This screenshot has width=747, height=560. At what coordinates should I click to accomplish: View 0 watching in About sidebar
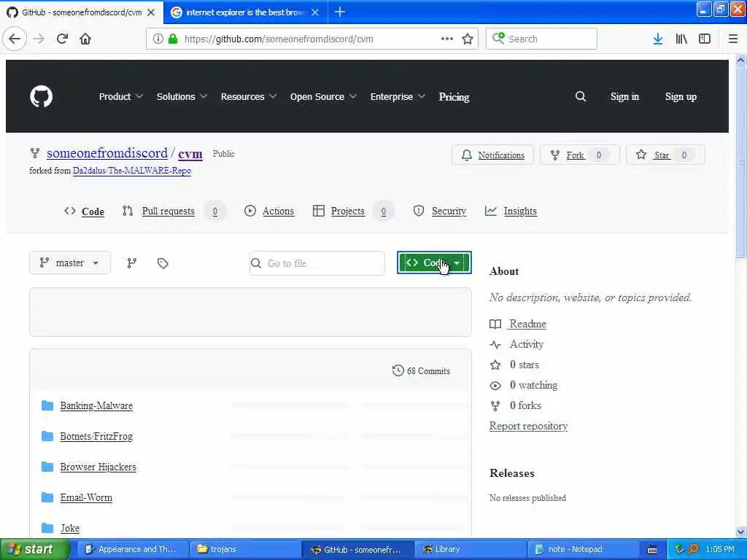click(x=533, y=385)
